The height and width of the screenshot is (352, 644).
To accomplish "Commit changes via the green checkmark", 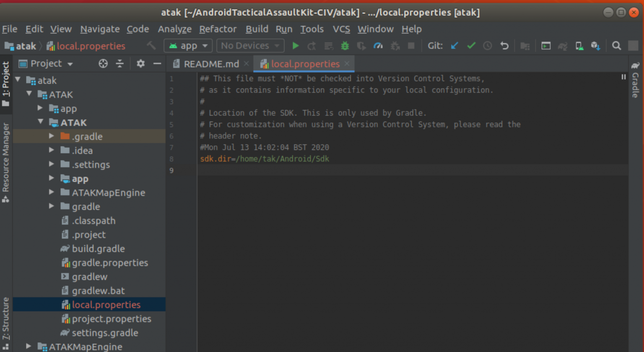I will (x=471, y=45).
